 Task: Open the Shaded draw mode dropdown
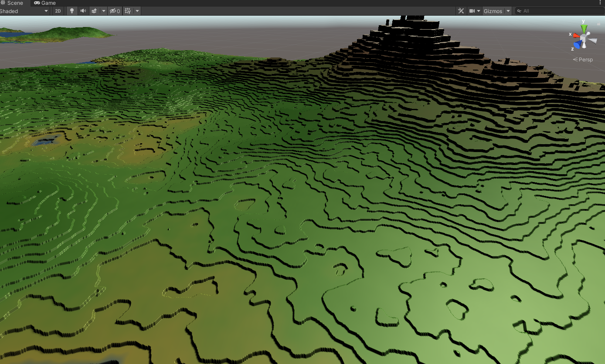(24, 11)
